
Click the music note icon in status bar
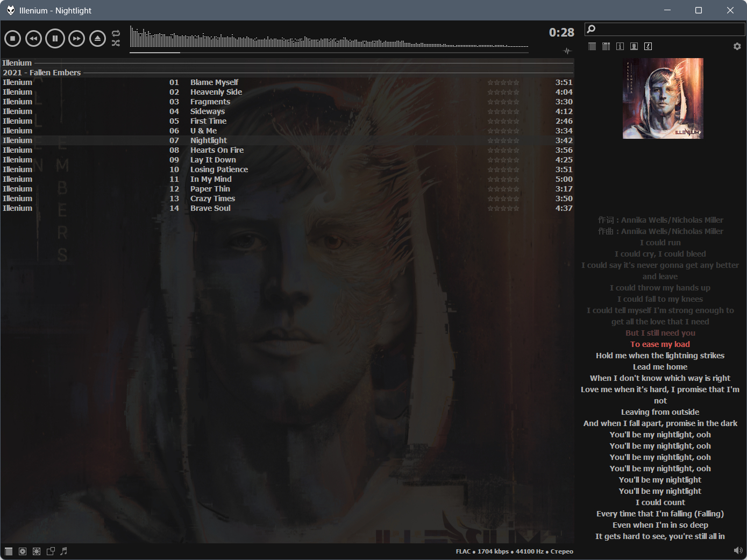coord(64,551)
